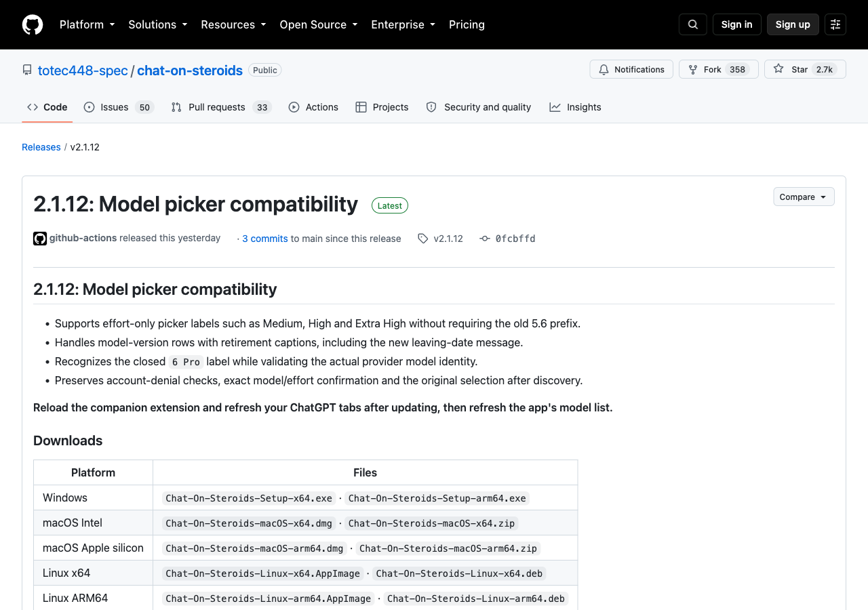The width and height of the screenshot is (868, 610).
Task: Open the totec448-spec owner link
Action: [x=83, y=70]
